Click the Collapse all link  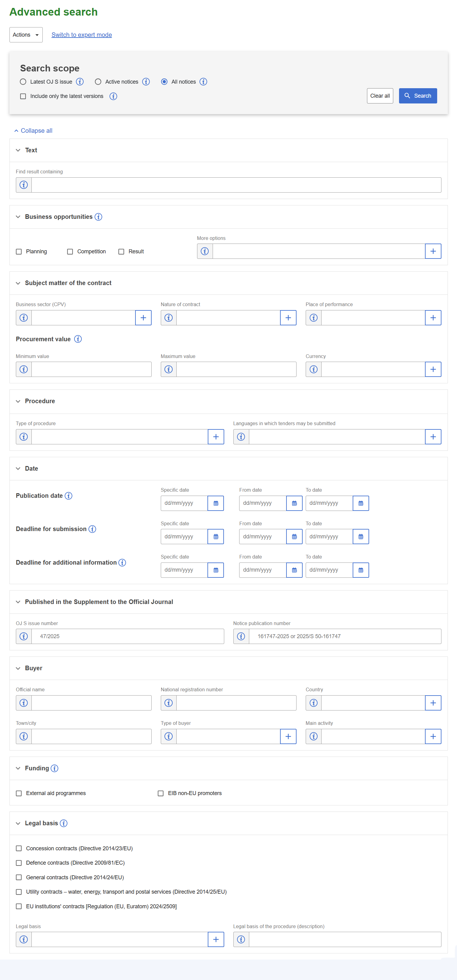click(x=33, y=131)
